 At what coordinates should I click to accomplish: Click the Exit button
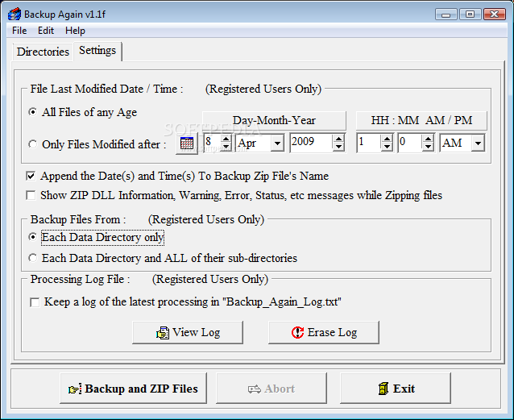(396, 389)
